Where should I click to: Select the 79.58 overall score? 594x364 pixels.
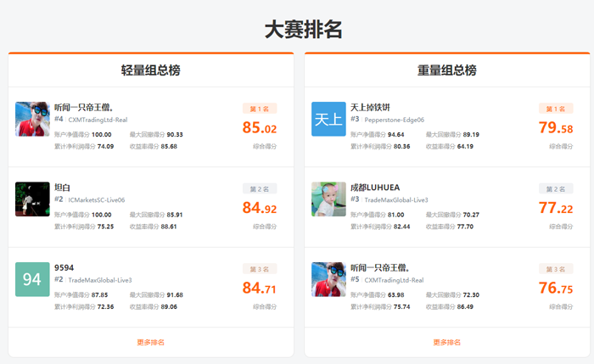[x=556, y=127]
